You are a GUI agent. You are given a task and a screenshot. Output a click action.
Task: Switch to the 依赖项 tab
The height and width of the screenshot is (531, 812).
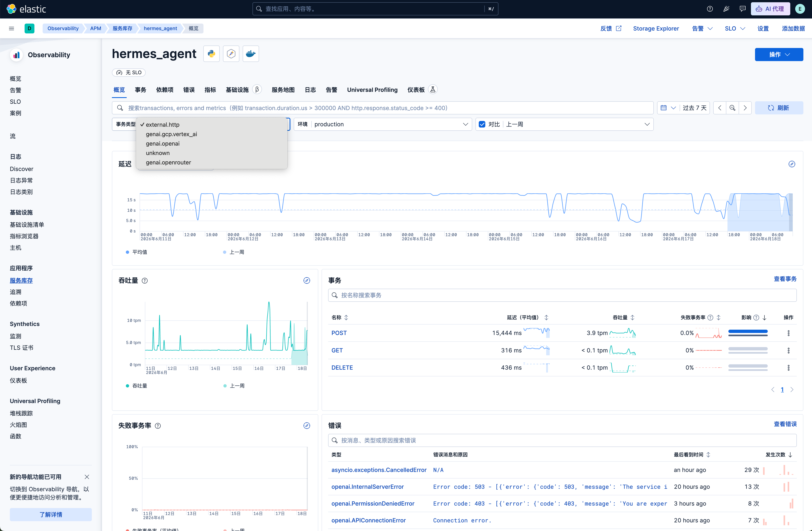[164, 90]
